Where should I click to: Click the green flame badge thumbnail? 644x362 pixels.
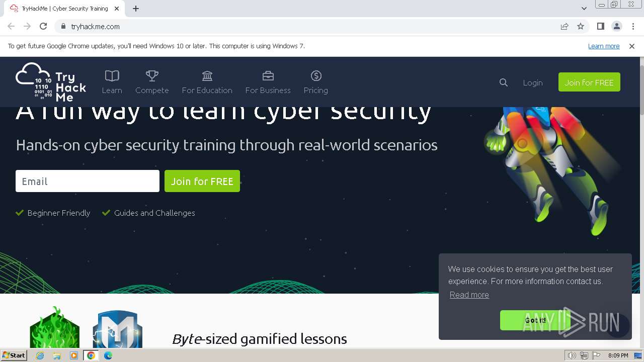(x=54, y=328)
